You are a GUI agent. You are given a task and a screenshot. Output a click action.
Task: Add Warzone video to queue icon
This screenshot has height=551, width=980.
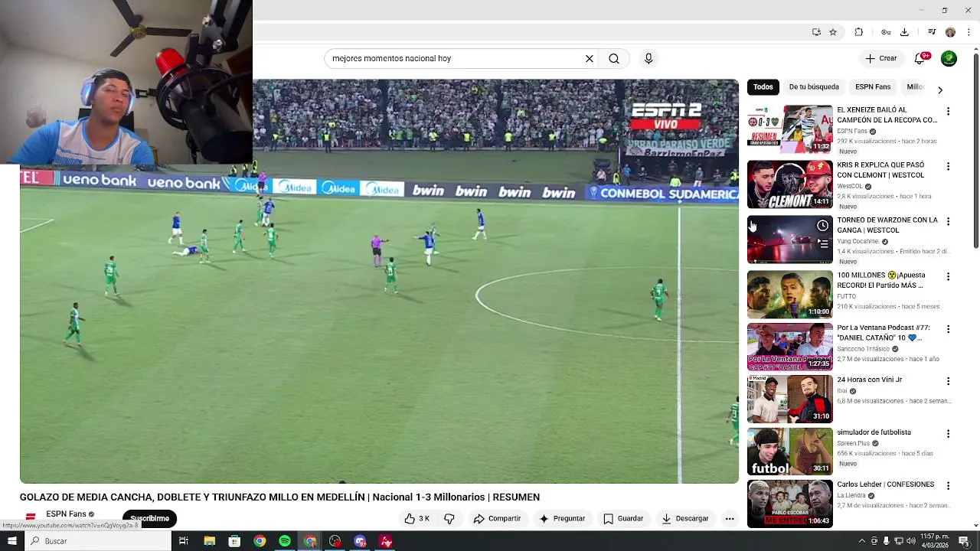point(822,243)
